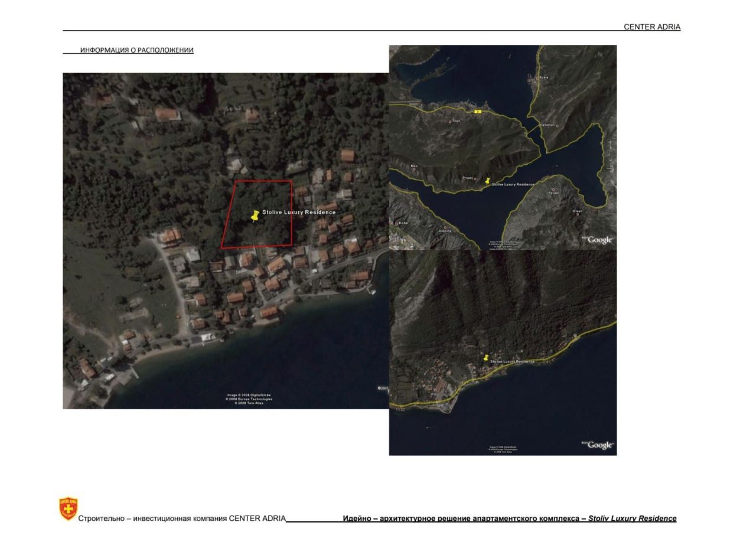This screenshot has width=756, height=535.
Task: Click the yellow road number 2 marker on overview map
Action: [x=477, y=112]
